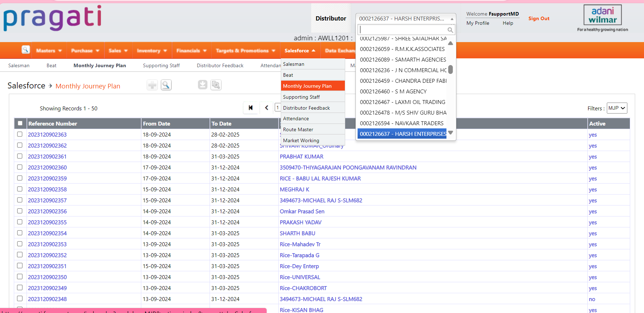The image size is (644, 313).
Task: Choose distributor 0002126594 - NAVKAAR TRADERS
Action: coord(403,123)
